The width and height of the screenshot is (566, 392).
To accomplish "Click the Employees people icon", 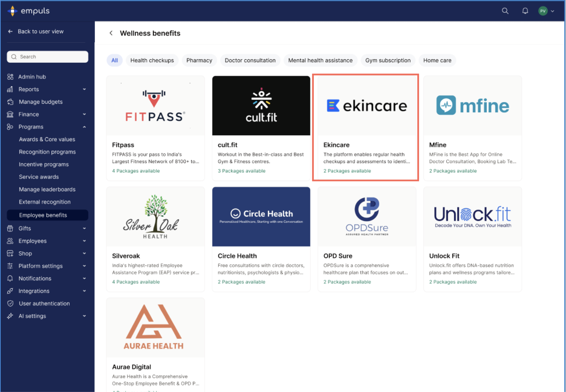I will tap(10, 241).
